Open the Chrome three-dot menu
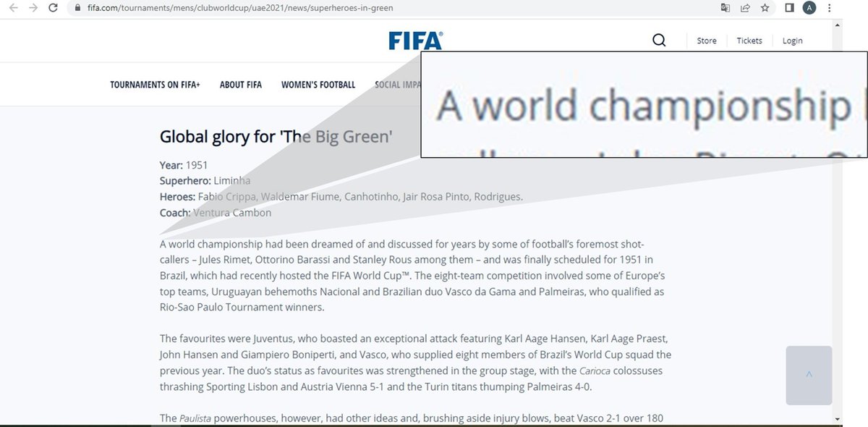 (828, 9)
